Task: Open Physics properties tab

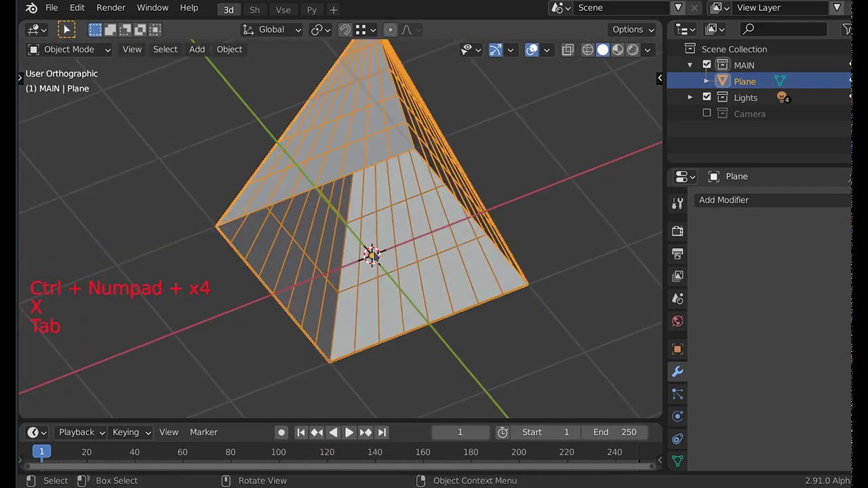Action: (x=677, y=416)
